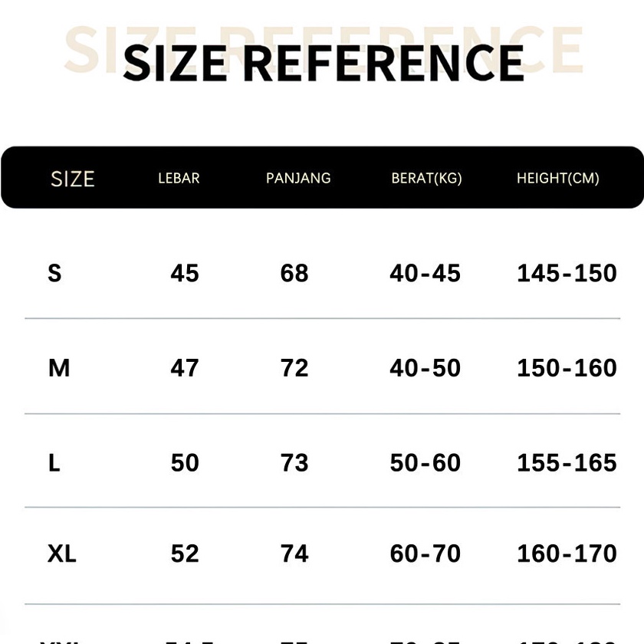Click the width value 52
644x644 pixels.
pyautogui.click(x=185, y=554)
